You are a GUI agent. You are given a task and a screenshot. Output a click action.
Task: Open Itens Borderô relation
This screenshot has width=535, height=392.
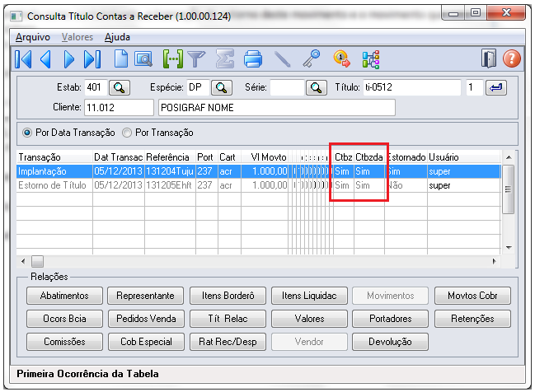pos(228,296)
